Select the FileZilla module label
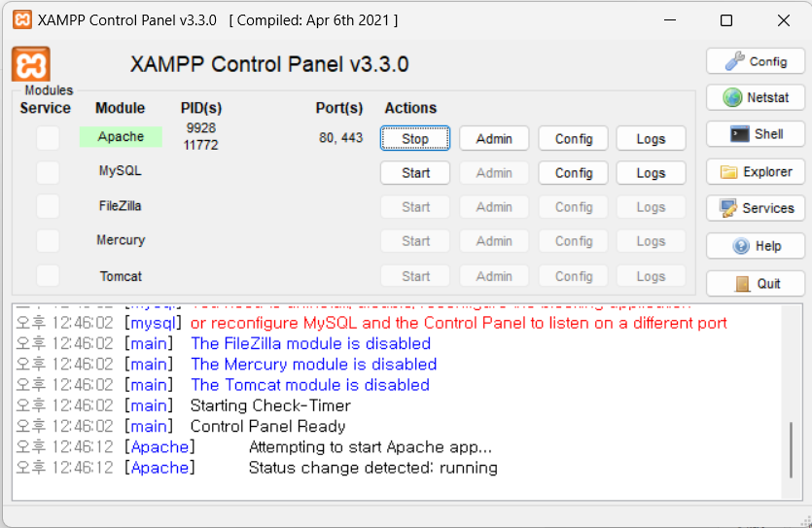 121,206
